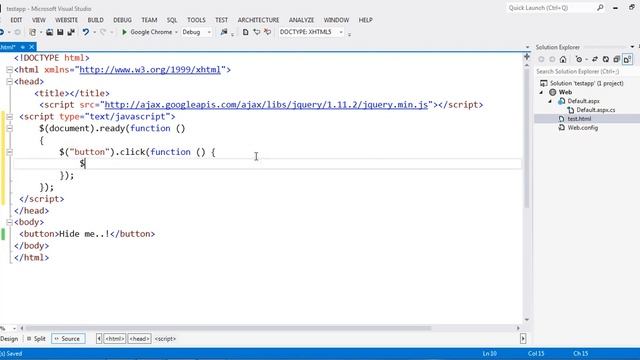Open the ARCHITECTURE menu

click(x=258, y=20)
